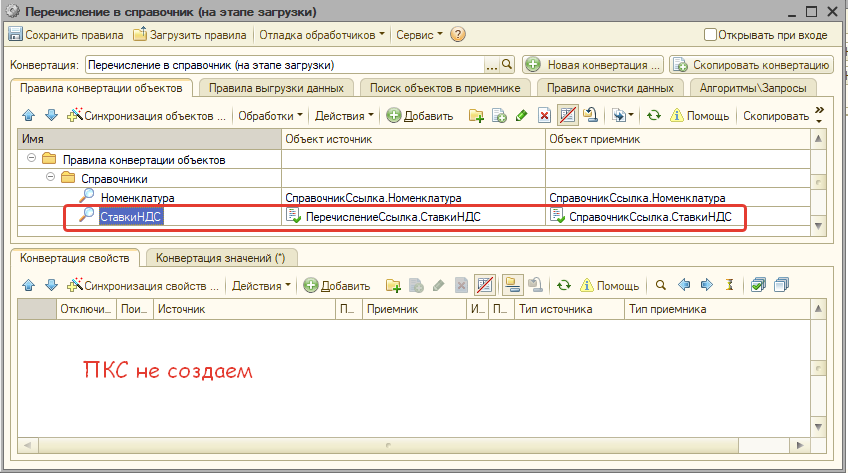Switch to Правила конвертации объектов tab
This screenshot has width=848, height=473.
pyautogui.click(x=101, y=88)
